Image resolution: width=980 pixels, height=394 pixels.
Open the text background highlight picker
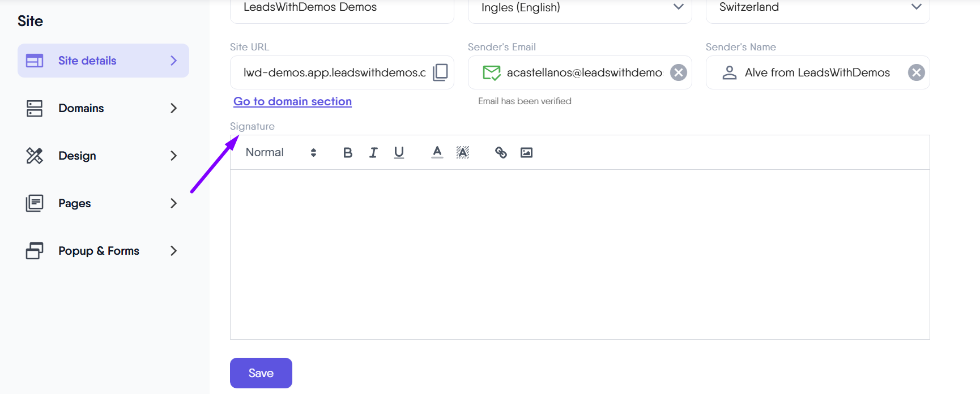click(463, 152)
